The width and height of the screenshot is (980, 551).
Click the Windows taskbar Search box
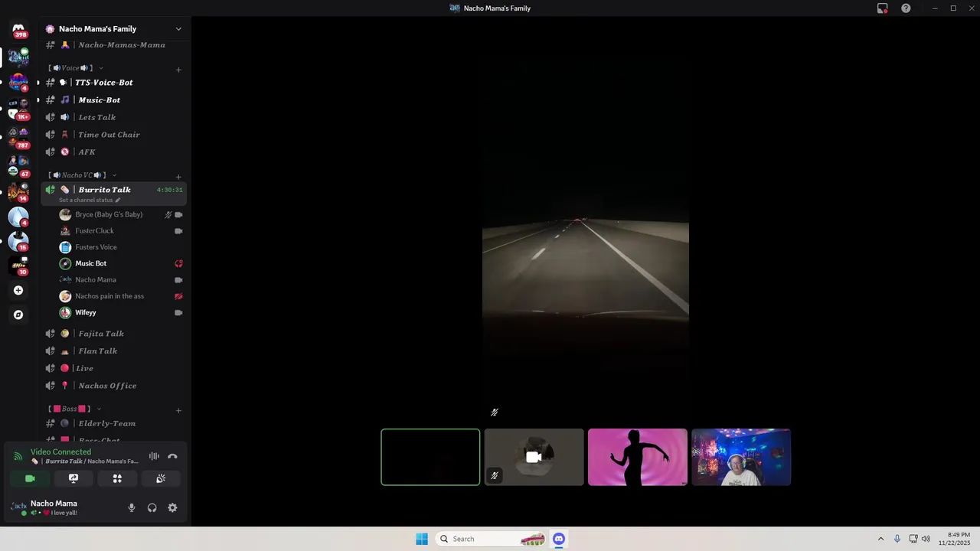(x=491, y=539)
